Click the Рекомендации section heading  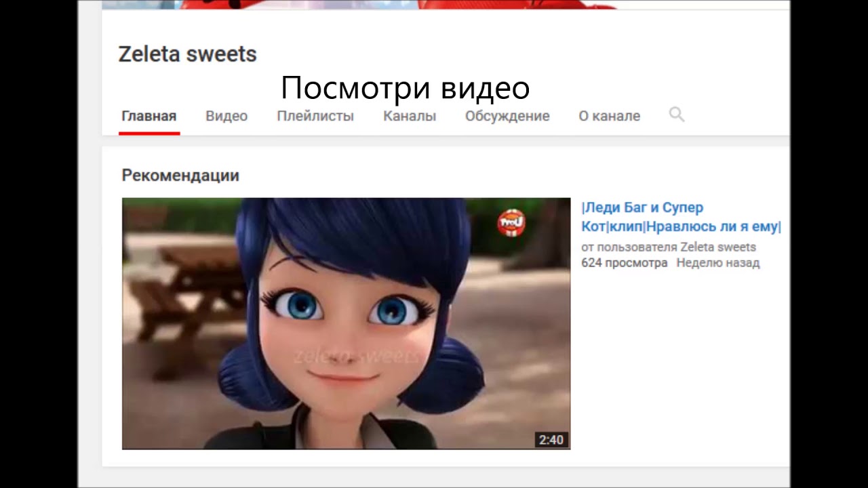[180, 176]
